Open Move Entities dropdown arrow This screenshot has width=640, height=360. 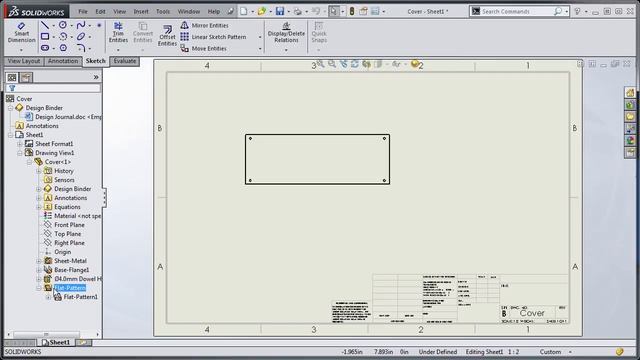(x=260, y=49)
